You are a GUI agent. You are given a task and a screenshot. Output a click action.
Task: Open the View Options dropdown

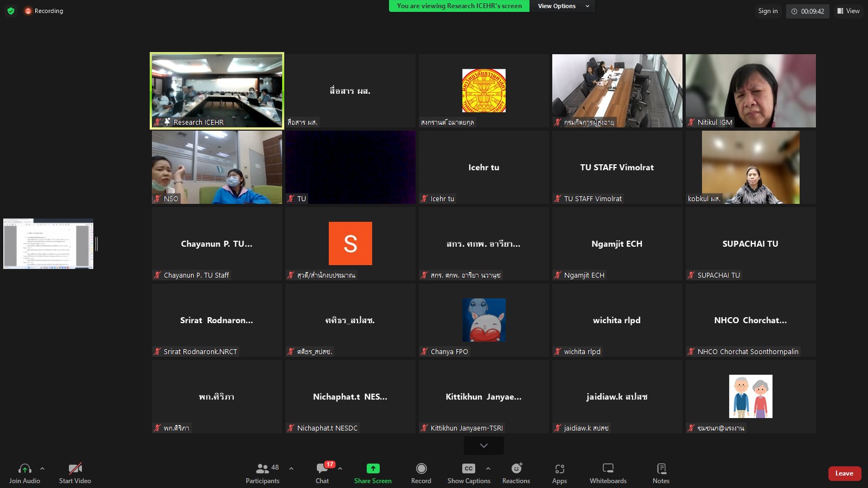[563, 6]
